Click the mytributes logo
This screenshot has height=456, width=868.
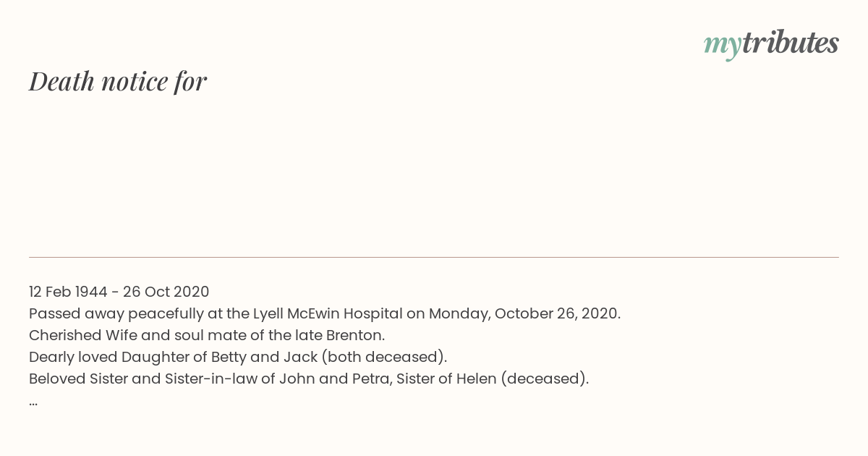(x=771, y=44)
